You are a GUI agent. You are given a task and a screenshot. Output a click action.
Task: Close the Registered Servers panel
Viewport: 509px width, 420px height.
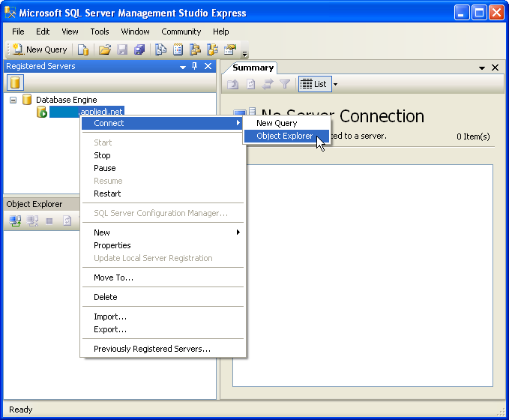click(208, 66)
